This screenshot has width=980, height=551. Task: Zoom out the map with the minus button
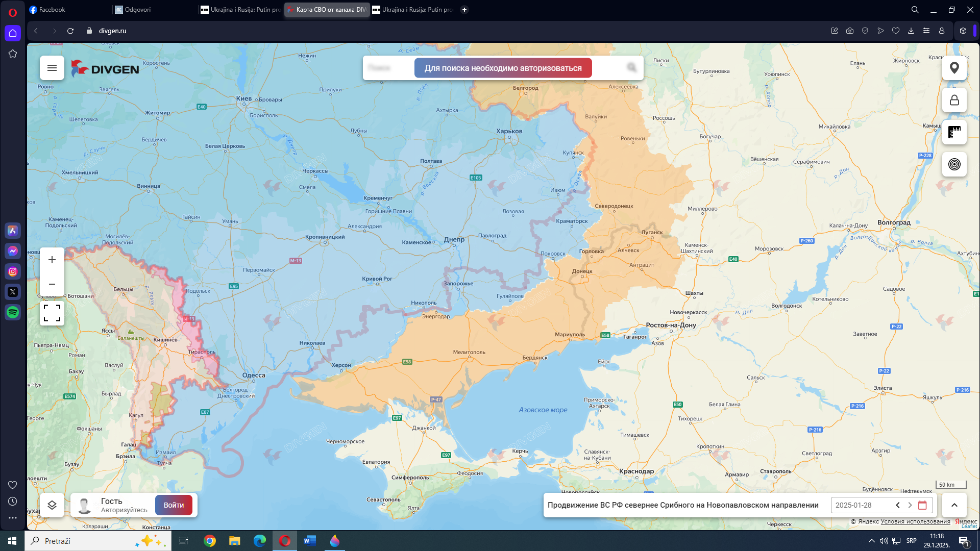52,284
